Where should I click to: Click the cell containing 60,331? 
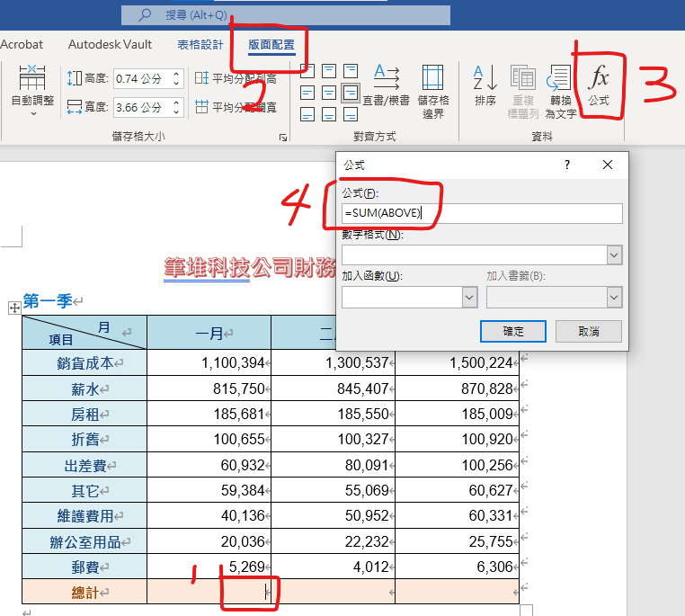[x=457, y=516]
